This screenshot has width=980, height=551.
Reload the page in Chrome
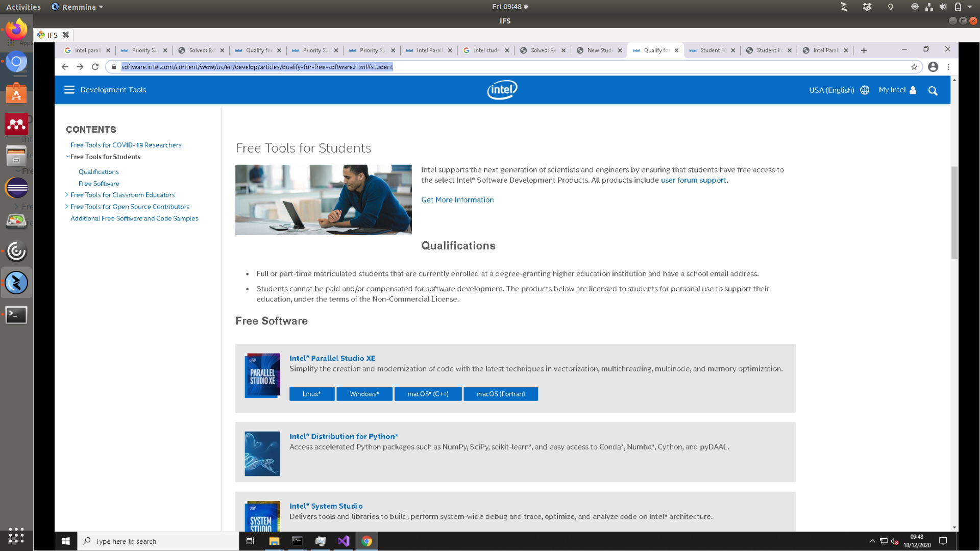click(95, 67)
